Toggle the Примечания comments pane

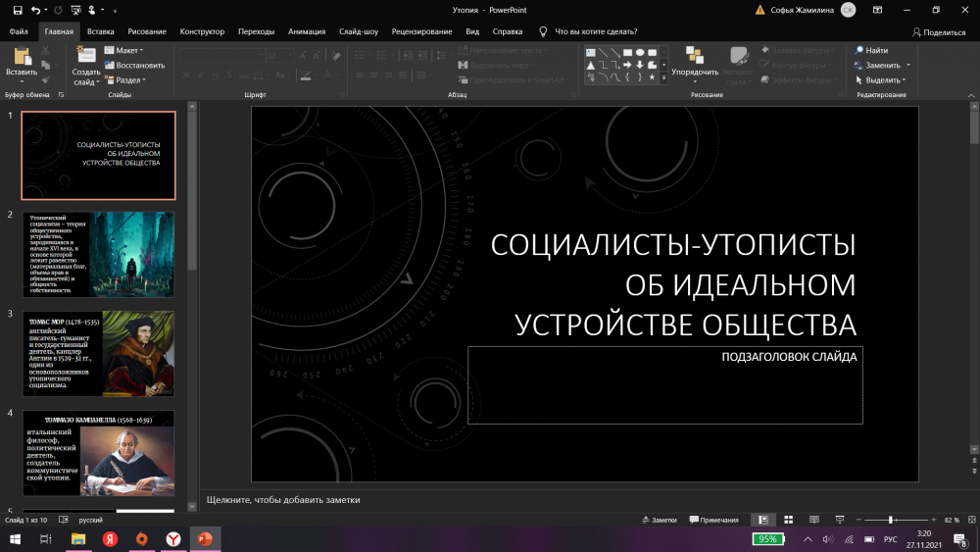pos(714,520)
